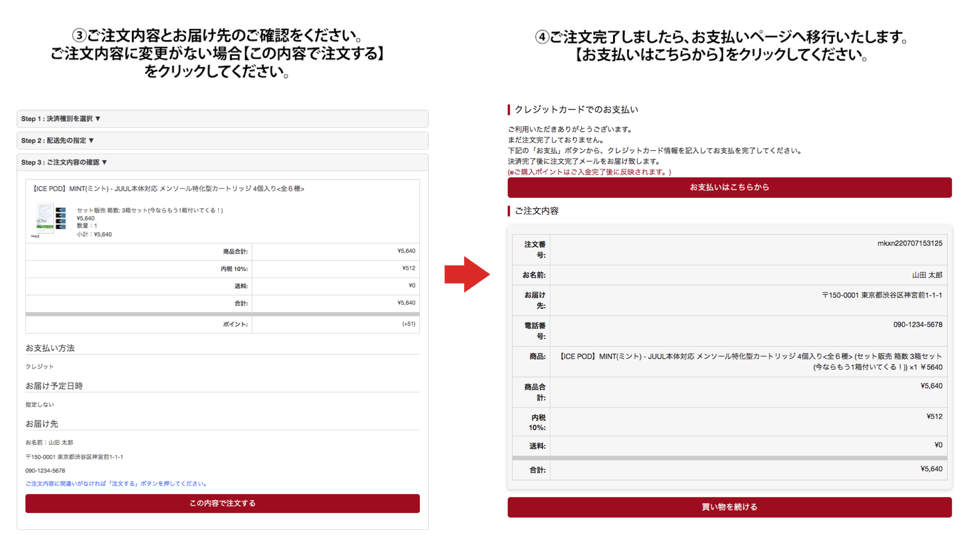This screenshot has width=980, height=551.
Task: Click the クレジットカードでのお支払い heading
Action: tap(576, 110)
